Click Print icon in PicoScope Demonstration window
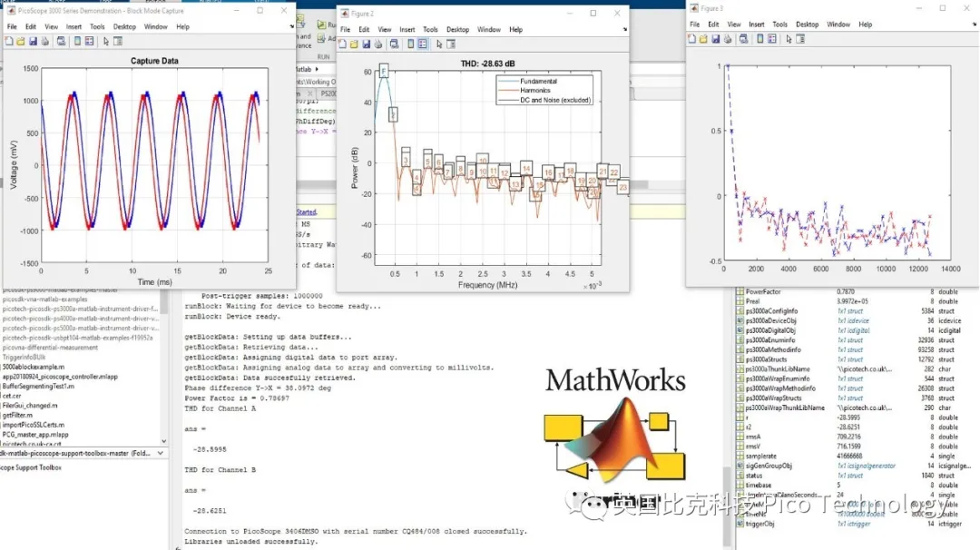Viewport: 980px width, 550px height. tap(44, 41)
